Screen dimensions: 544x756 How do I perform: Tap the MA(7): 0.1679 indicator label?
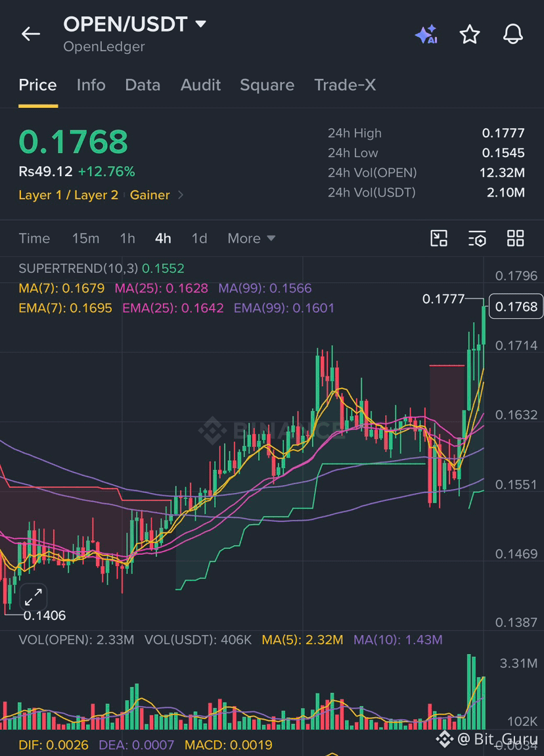pyautogui.click(x=62, y=289)
